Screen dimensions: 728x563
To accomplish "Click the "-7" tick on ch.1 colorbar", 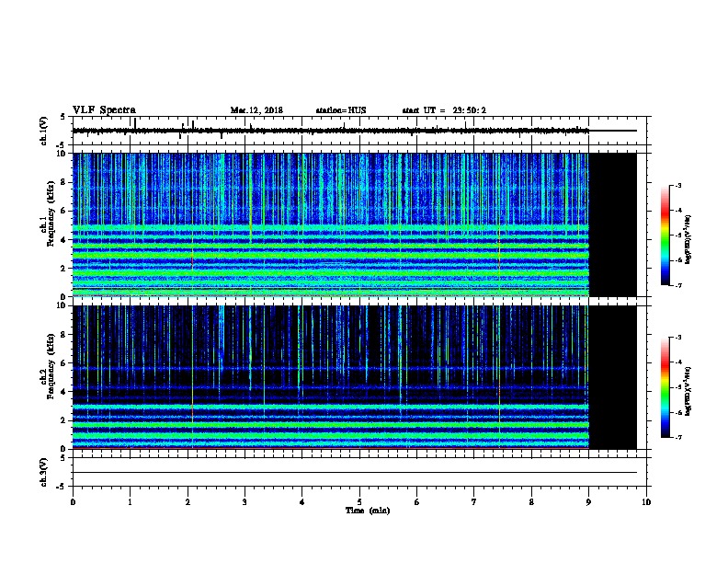I will 677,285.
